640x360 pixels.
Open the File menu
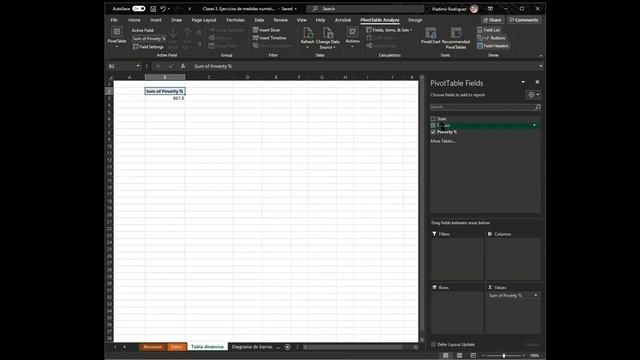tap(114, 20)
